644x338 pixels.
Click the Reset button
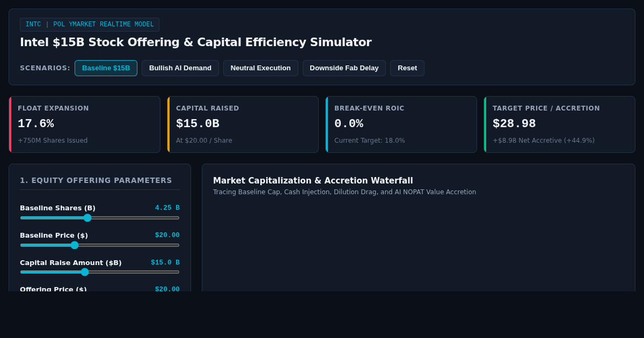coord(407,68)
